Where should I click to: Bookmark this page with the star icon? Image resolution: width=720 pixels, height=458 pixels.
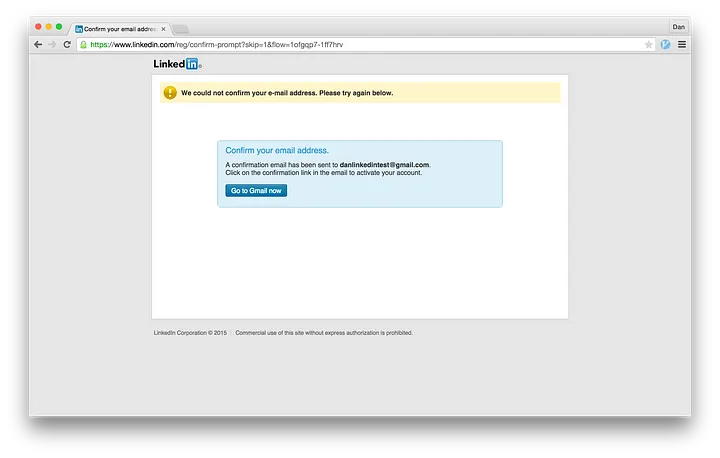tap(649, 45)
